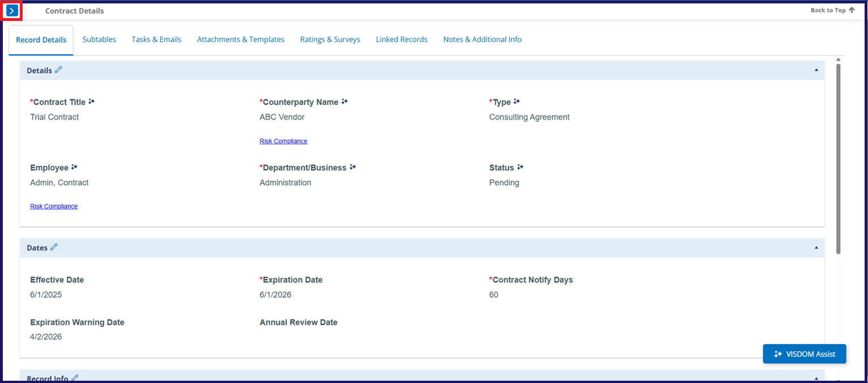Viewport: 868px width, 383px height.
Task: Click the sparkle icon next to Department/Business
Action: pos(353,167)
